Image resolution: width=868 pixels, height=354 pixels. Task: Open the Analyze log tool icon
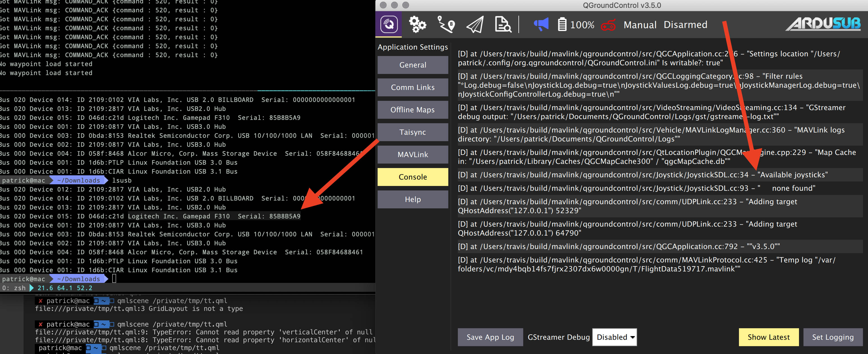[x=503, y=25]
